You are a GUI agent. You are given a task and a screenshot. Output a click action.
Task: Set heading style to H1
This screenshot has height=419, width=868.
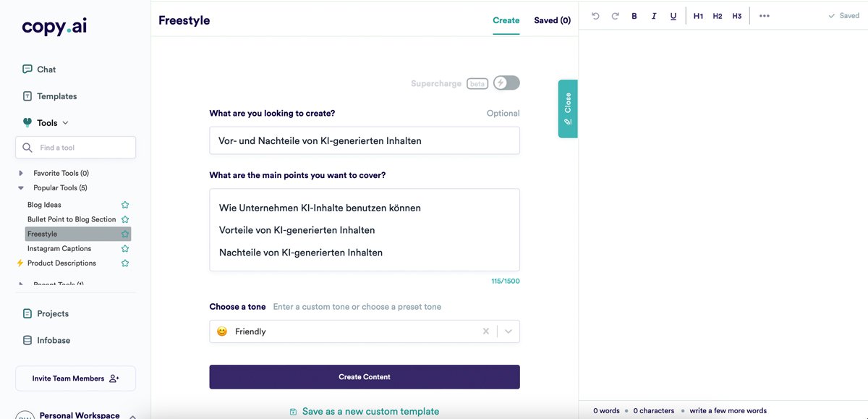pos(698,16)
